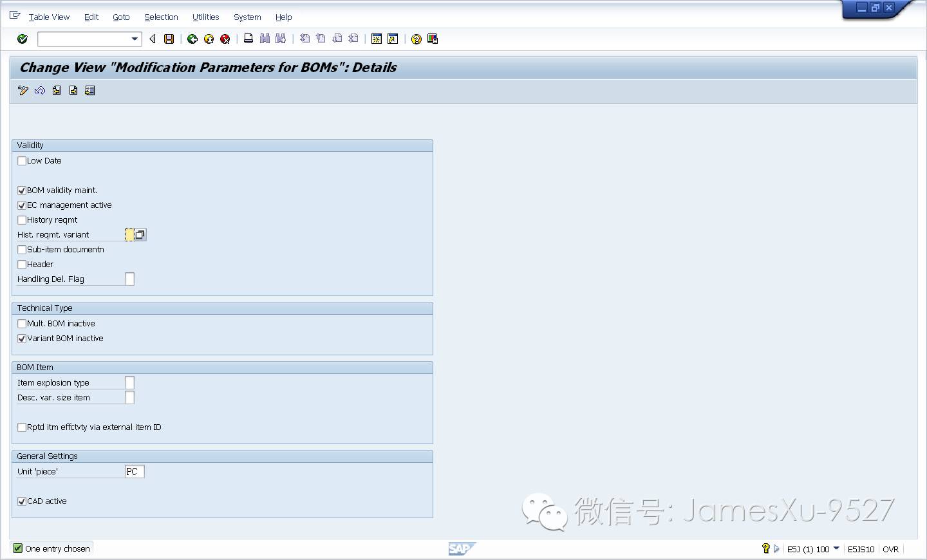
Task: Toggle Display/Change with the pencil icon
Action: (x=23, y=90)
